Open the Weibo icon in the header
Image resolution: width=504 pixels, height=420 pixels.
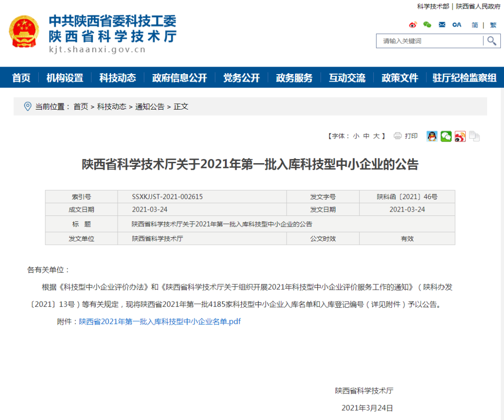pyautogui.click(x=413, y=25)
